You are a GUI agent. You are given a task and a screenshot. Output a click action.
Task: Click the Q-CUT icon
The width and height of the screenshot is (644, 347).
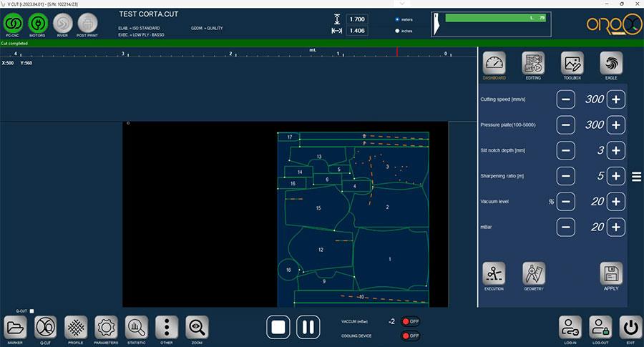(46, 327)
